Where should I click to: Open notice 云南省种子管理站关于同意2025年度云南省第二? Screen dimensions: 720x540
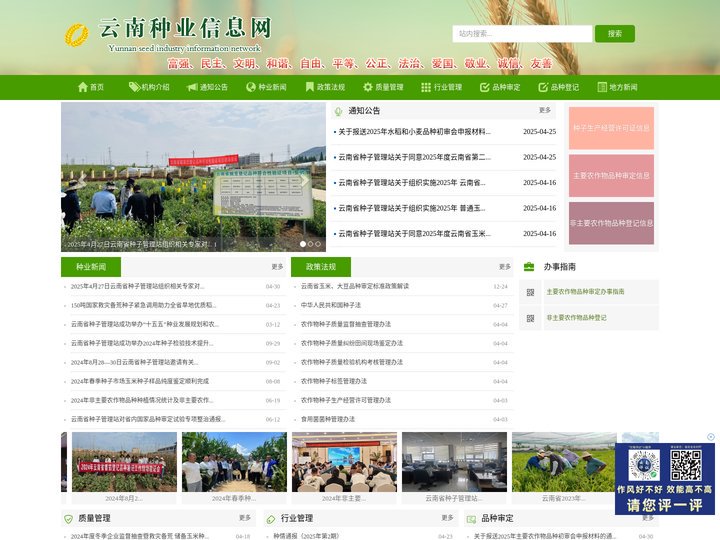coord(414,157)
